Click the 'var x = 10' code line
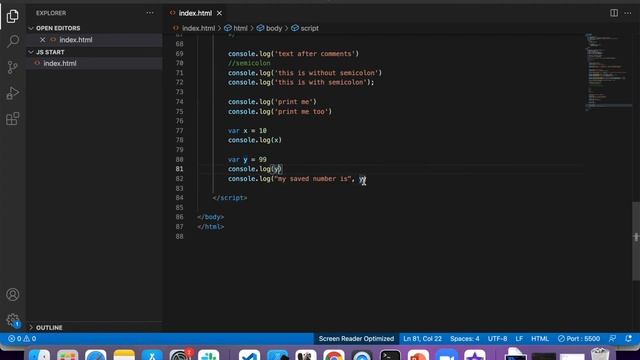 (247, 131)
